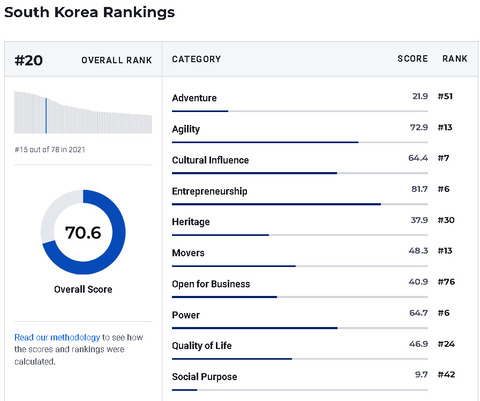Select the Agility category label

(x=186, y=129)
